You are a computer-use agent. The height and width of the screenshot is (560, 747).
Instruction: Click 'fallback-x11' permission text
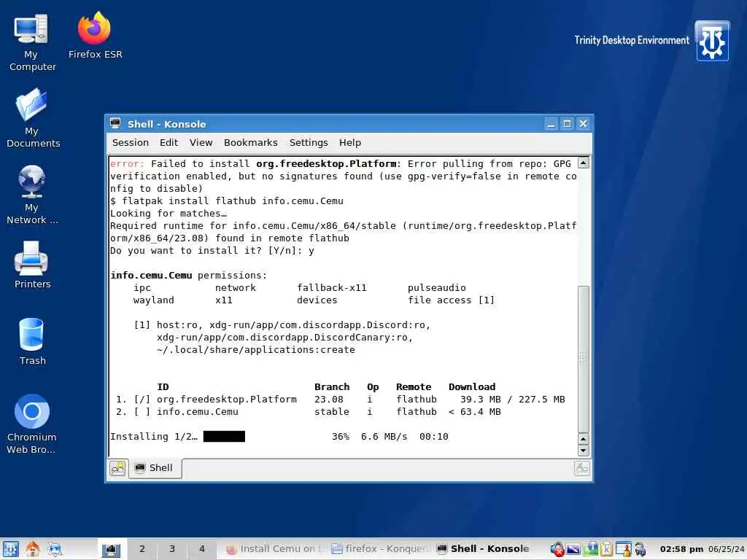(332, 287)
